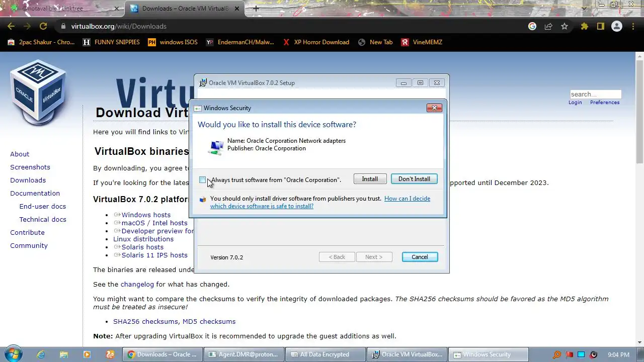This screenshot has width=644, height=362.
Task: Go back using Chrome's back arrow
Action: point(11,26)
